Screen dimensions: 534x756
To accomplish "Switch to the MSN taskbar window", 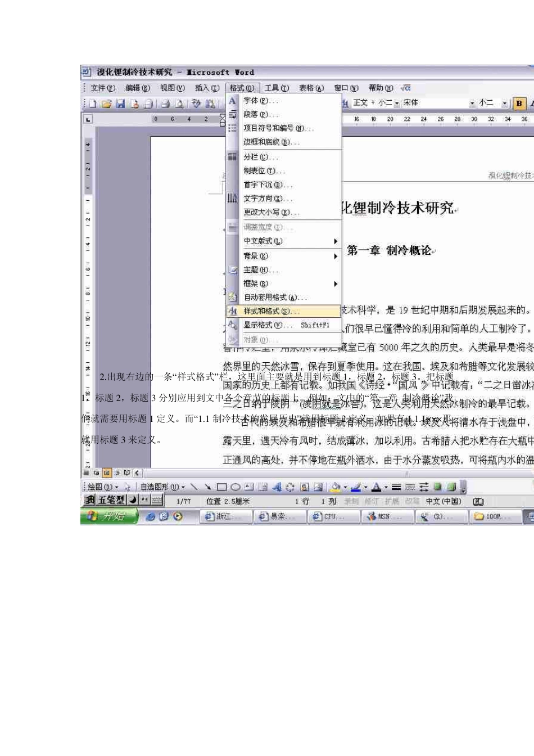I will click(x=387, y=516).
